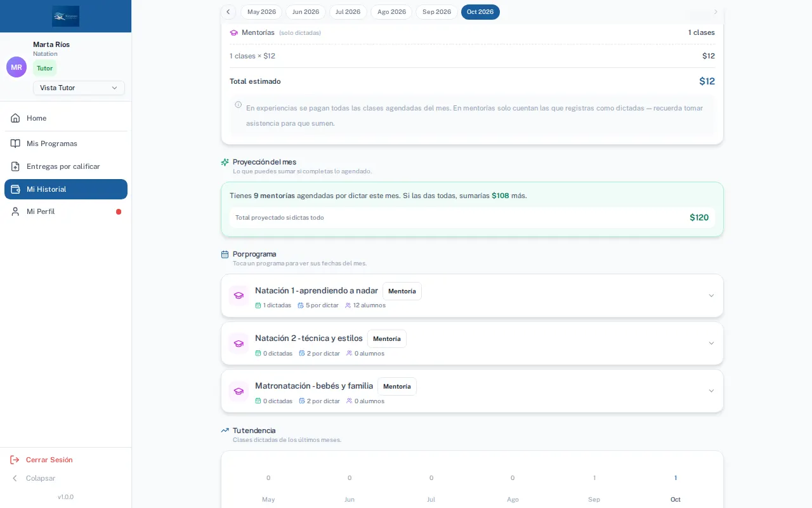Click the Entregas por calificar file icon
The image size is (812, 508).
[15, 166]
